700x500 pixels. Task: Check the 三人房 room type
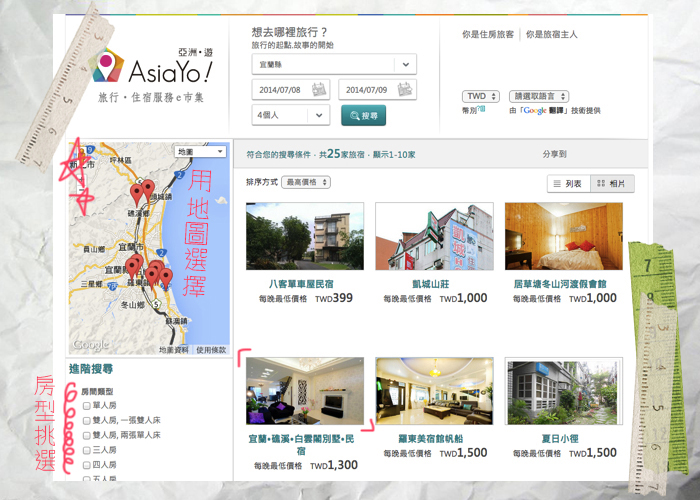[87, 450]
